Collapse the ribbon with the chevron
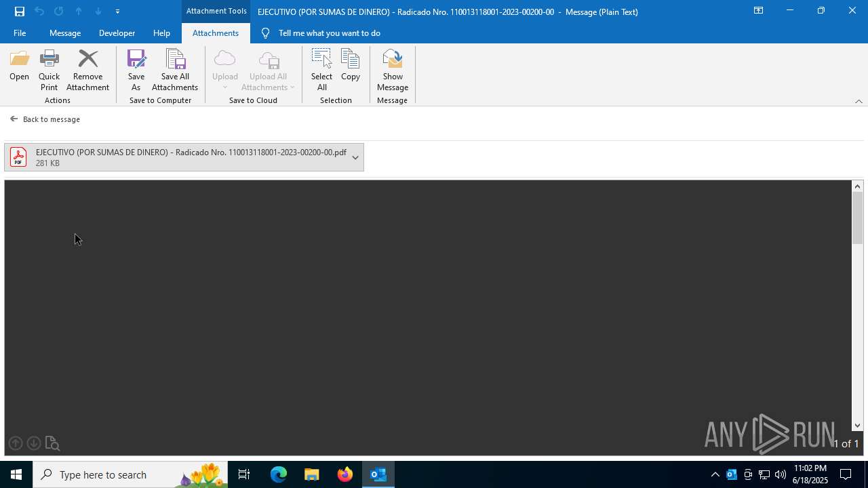 coord(859,101)
